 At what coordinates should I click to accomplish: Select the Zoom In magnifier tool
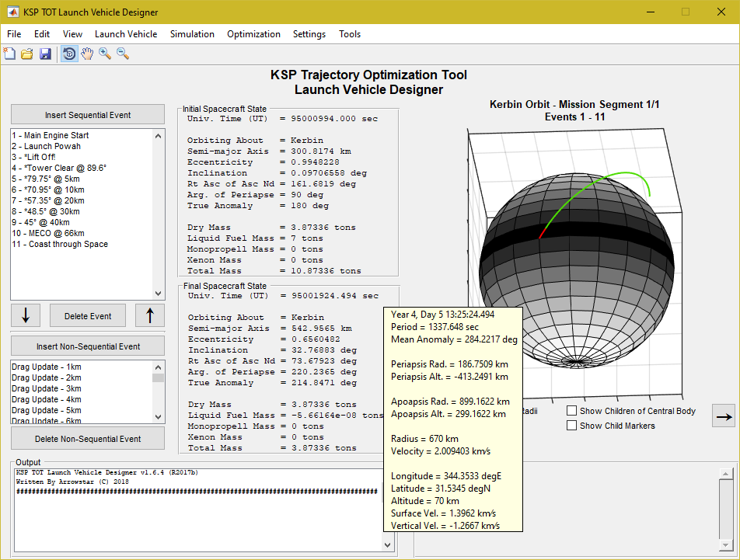(105, 54)
